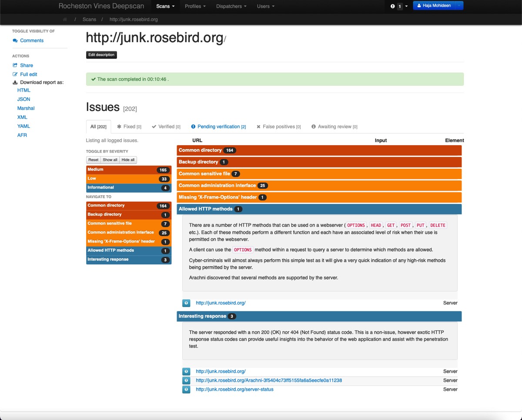The height and width of the screenshot is (420, 522).
Task: Toggle Low severity issues visibility
Action: point(128,179)
